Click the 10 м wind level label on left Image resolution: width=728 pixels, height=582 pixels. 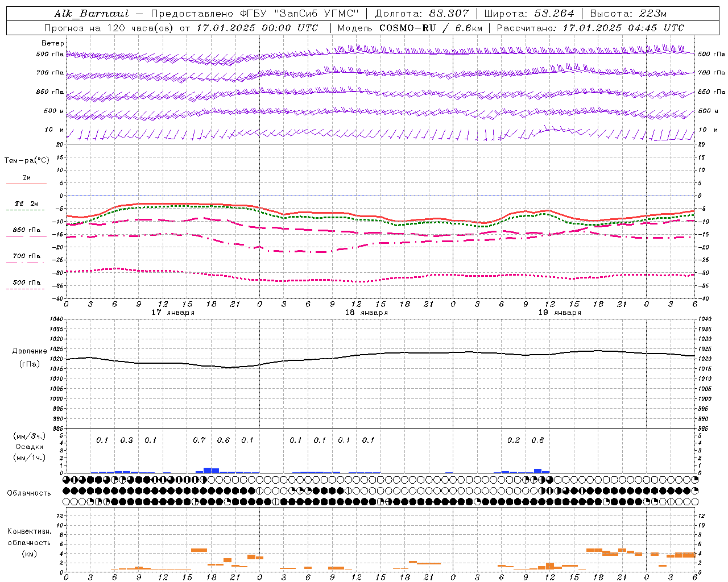pos(55,130)
